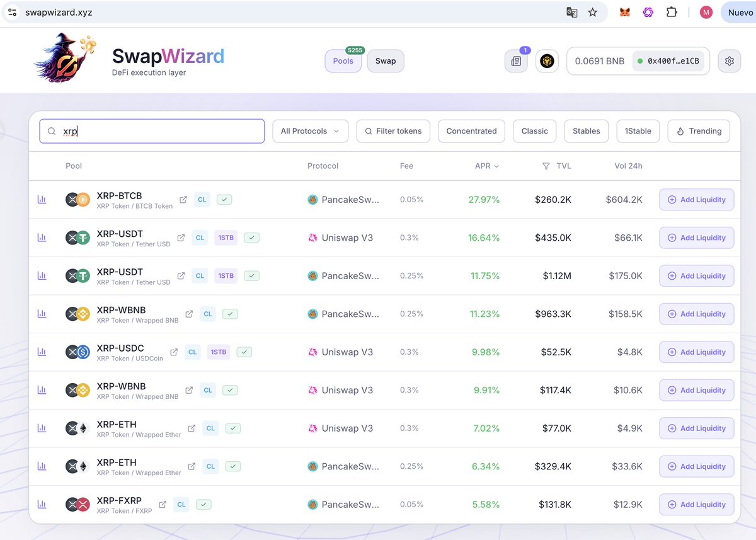Open the transactions list icon with badge
756x540 pixels.
pyautogui.click(x=516, y=61)
